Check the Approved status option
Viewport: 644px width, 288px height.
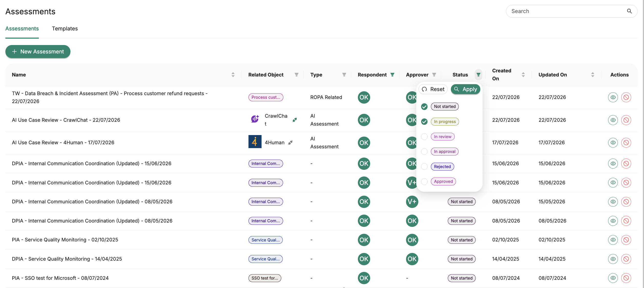point(424,181)
